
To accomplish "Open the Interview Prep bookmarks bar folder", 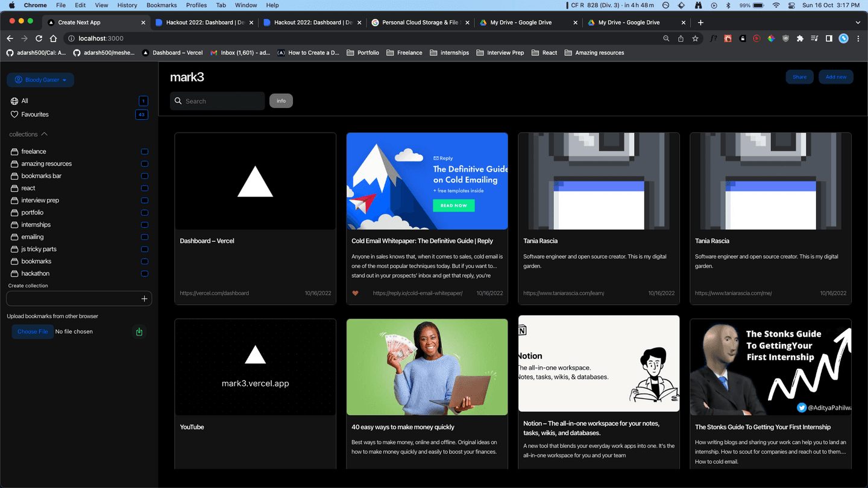I will (500, 52).
